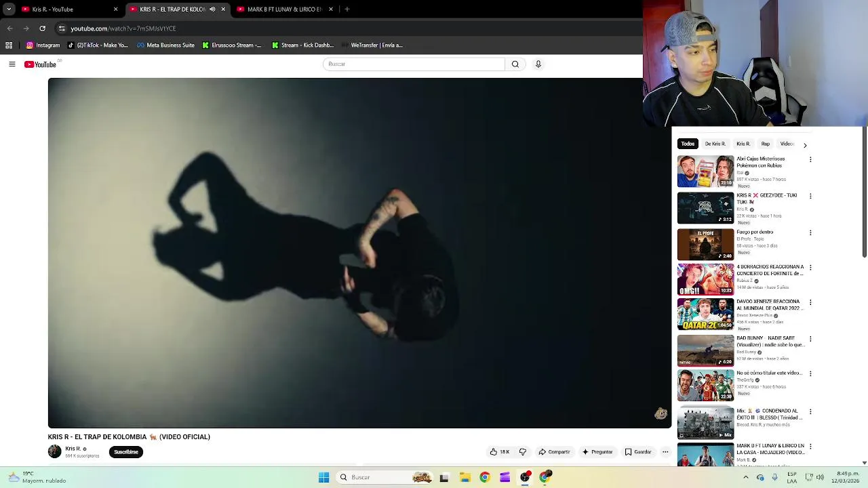Screen dimensions: 868x488
Task: Open options for DAVOO XENEIZE REACCIONA video
Action: [x=810, y=302]
